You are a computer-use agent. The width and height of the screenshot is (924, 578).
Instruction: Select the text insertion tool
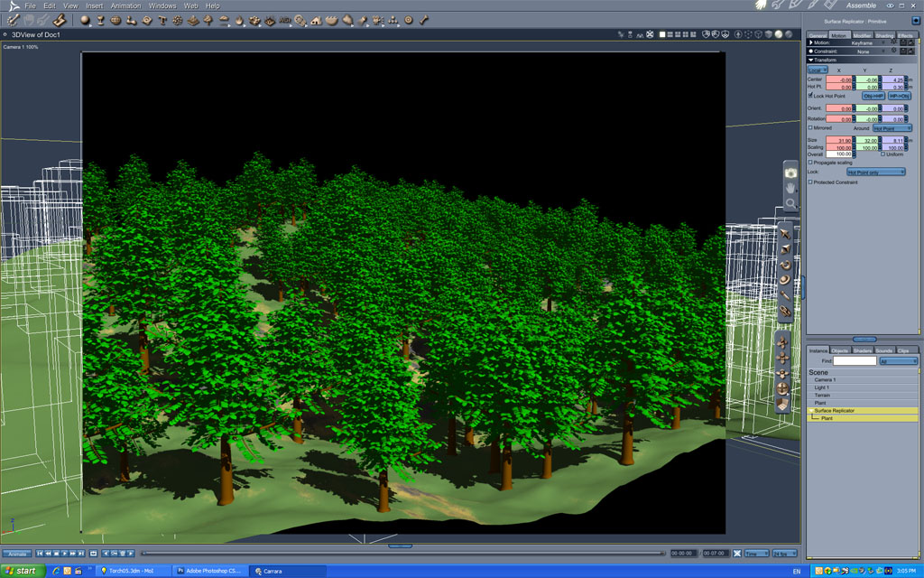(162, 20)
